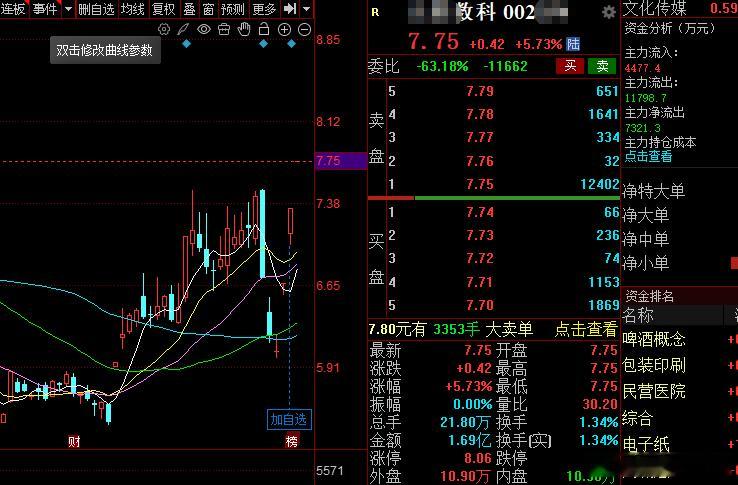Click 量比 value 30.20
The image size is (738, 485).
pos(600,404)
